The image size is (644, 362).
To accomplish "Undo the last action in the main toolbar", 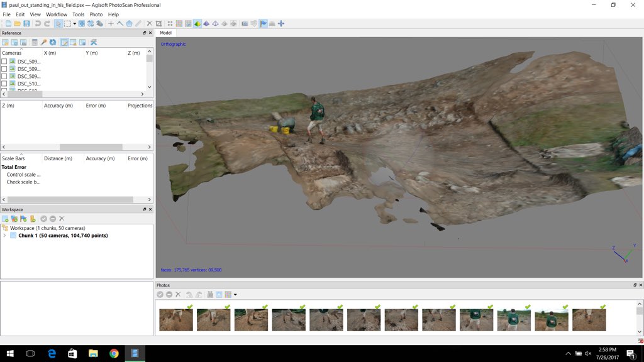I will 38,24.
